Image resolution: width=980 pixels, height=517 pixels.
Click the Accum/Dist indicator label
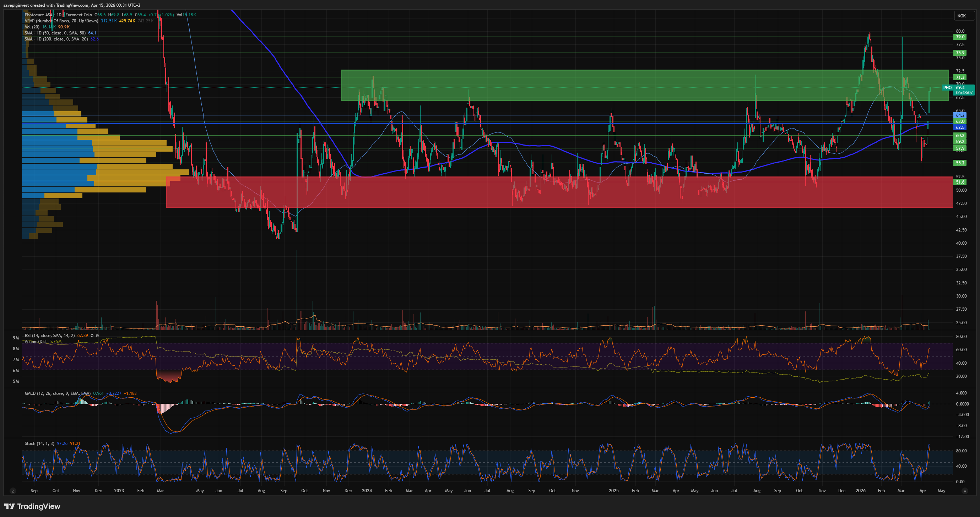(x=36, y=342)
